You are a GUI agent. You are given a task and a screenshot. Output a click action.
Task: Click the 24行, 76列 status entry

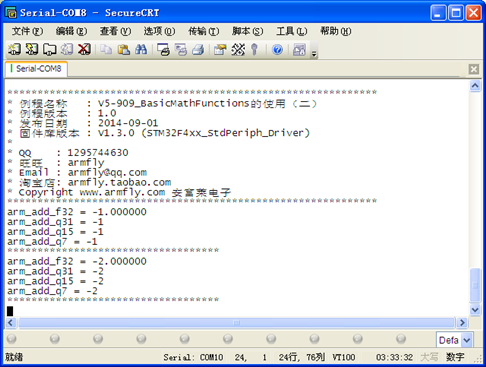click(x=302, y=357)
